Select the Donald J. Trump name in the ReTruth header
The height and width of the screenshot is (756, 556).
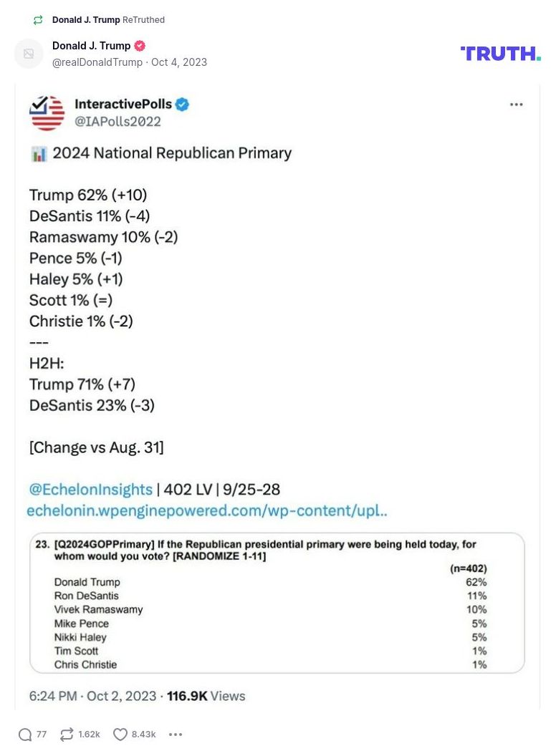pyautogui.click(x=86, y=20)
